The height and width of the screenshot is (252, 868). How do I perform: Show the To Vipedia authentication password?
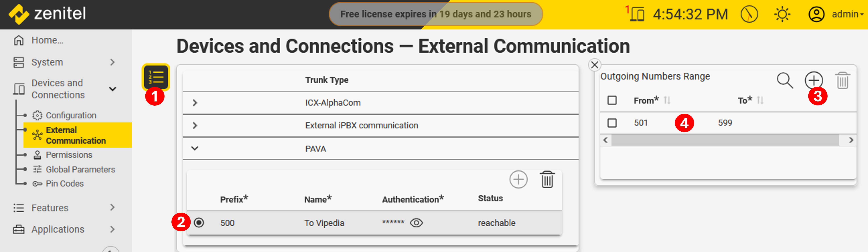click(x=416, y=223)
